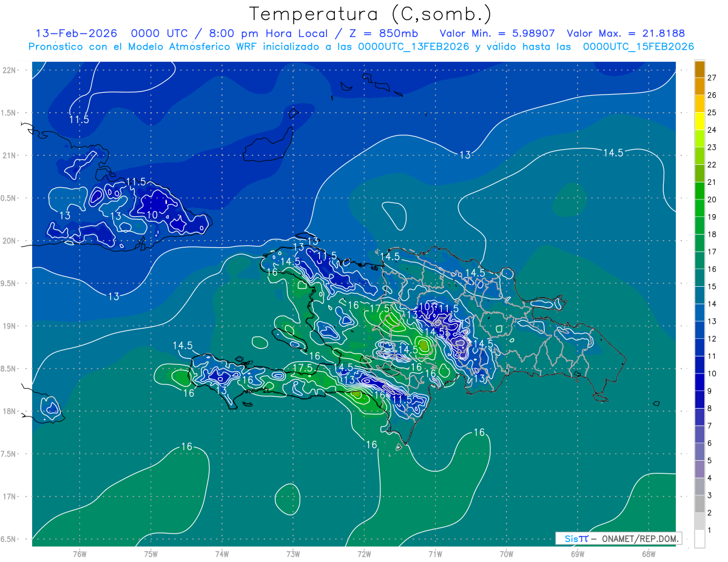Click the '8:00 pm Hora Local' text

(268, 34)
